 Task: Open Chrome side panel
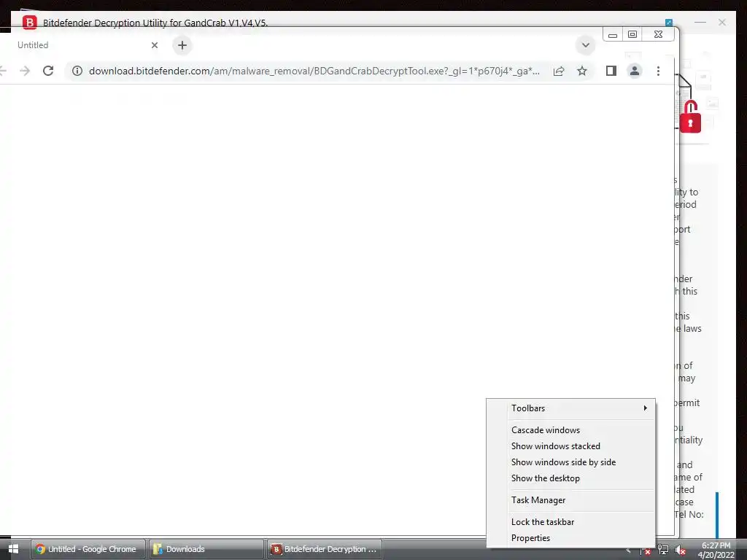[611, 71]
